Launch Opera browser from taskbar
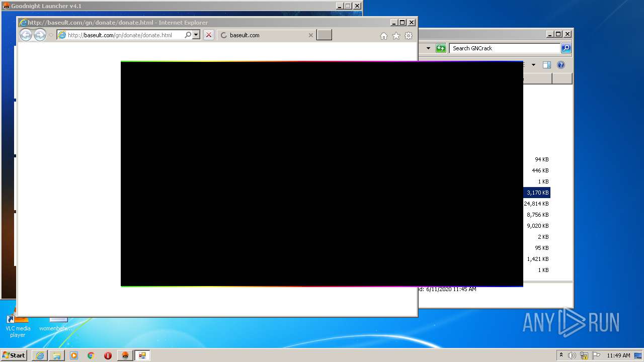The width and height of the screenshot is (644, 362). pyautogui.click(x=108, y=355)
